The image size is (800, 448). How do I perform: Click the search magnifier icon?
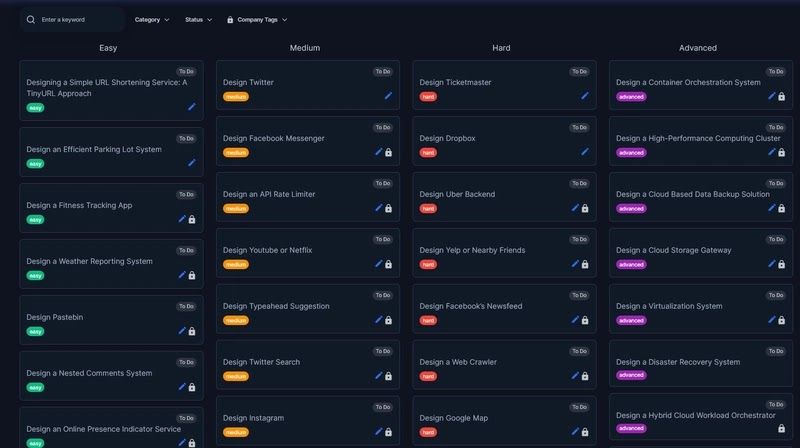click(x=31, y=19)
